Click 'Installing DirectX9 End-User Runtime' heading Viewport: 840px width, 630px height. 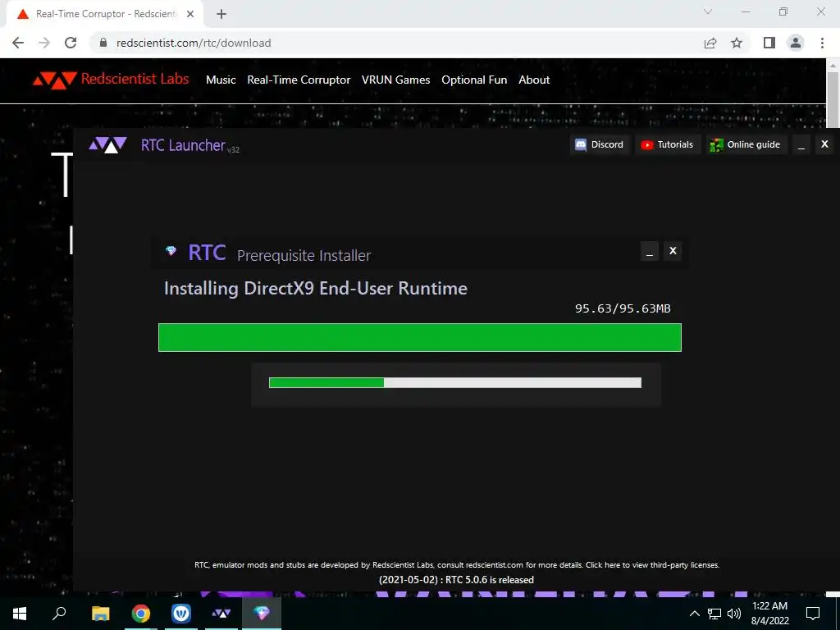(x=316, y=289)
